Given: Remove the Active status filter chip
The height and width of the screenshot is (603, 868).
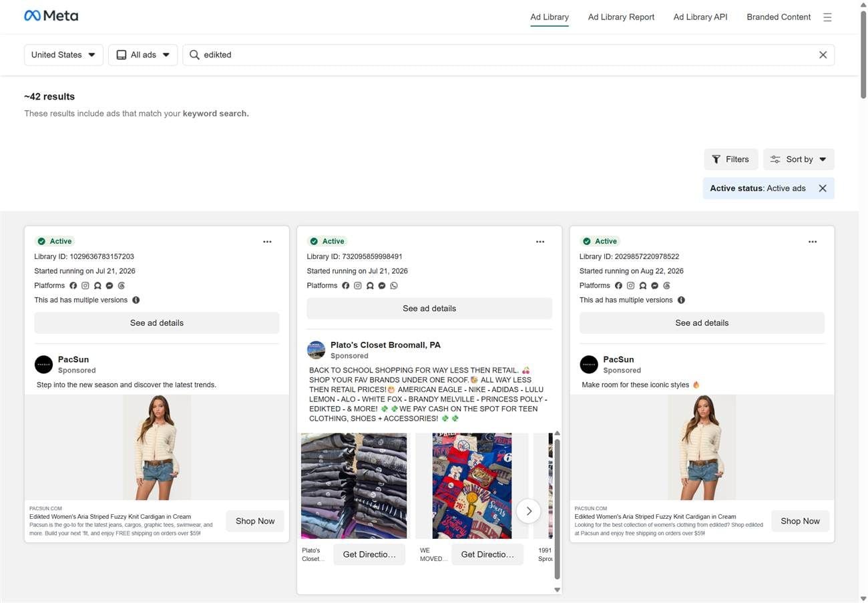Looking at the screenshot, I should 823,188.
